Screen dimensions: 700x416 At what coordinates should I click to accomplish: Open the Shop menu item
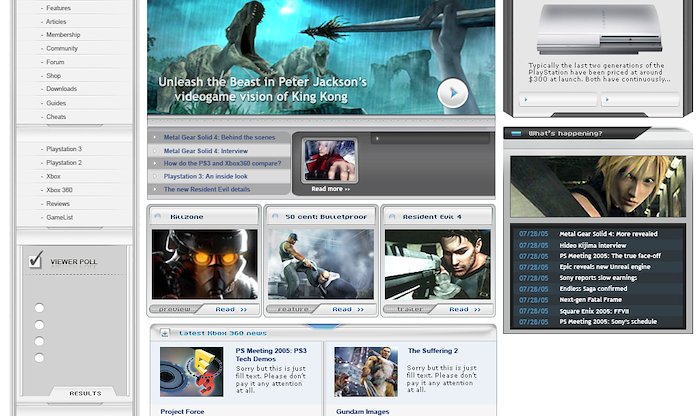(54, 76)
